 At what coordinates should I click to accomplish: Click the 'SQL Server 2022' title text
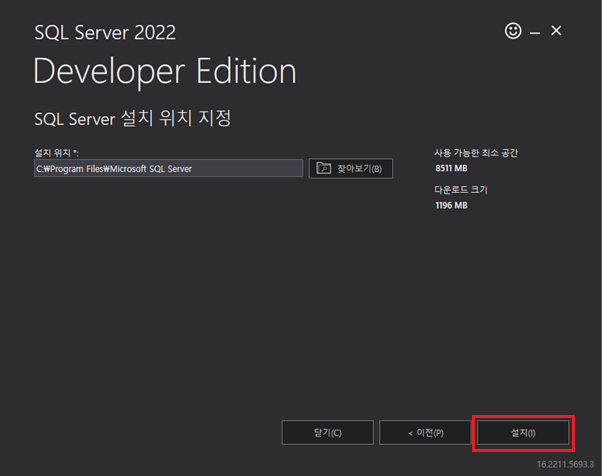coord(105,32)
